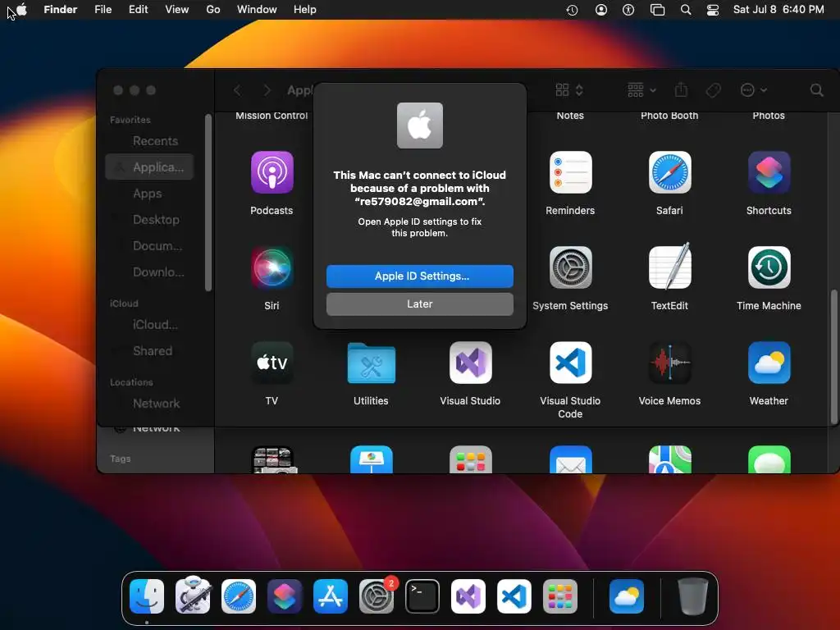Viewport: 840px width, 630px height.
Task: Open Shortcuts from the Dock
Action: pyautogui.click(x=285, y=596)
